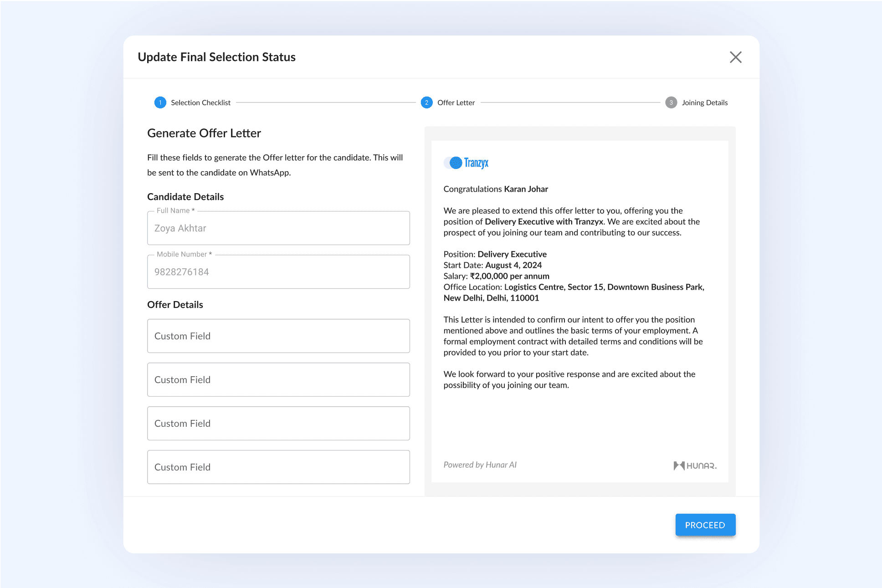This screenshot has width=882, height=588.
Task: Go to Selection Checklist step
Action: 200,102
